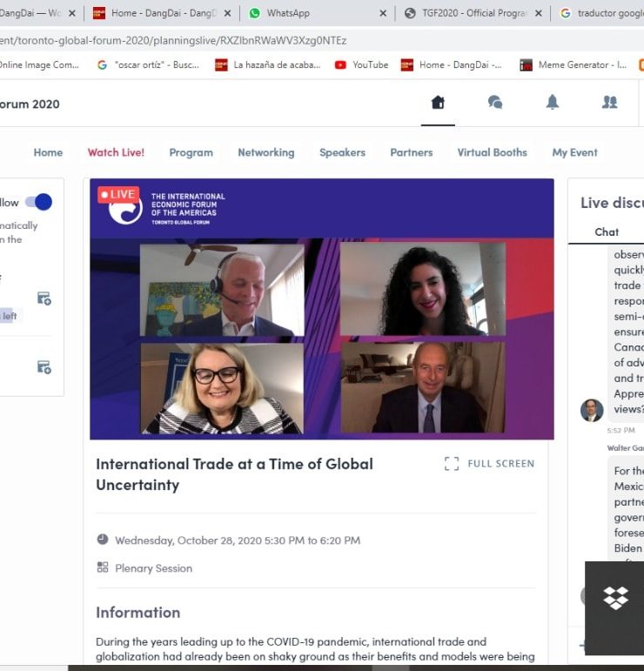The height and width of the screenshot is (671, 644).
Task: Open Watch Live! page
Action: (x=116, y=153)
